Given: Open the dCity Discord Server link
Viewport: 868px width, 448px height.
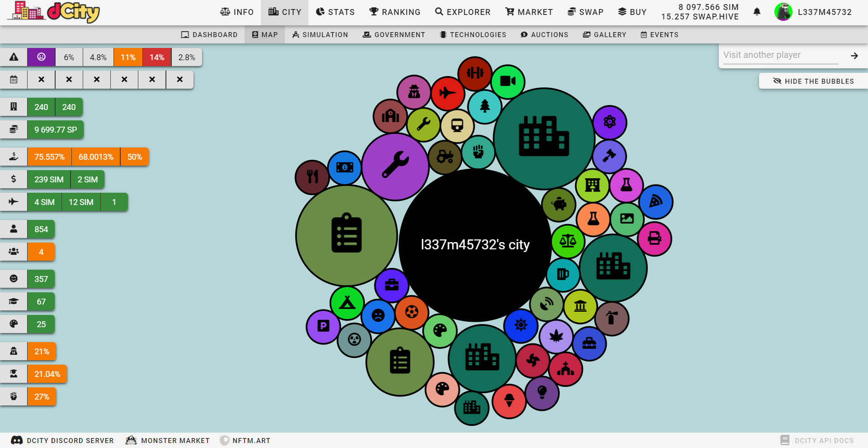Looking at the screenshot, I should tap(62, 440).
